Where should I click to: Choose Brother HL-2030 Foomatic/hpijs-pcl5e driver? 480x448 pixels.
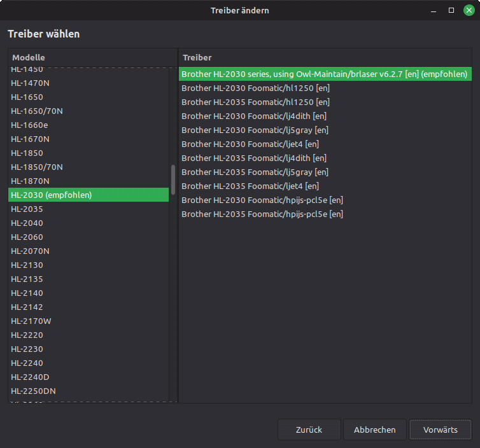tap(325, 200)
